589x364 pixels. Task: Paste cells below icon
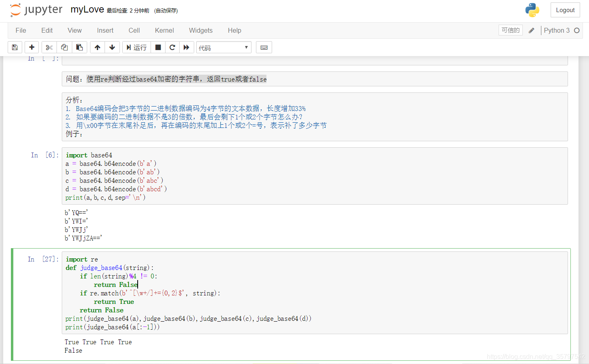(80, 47)
